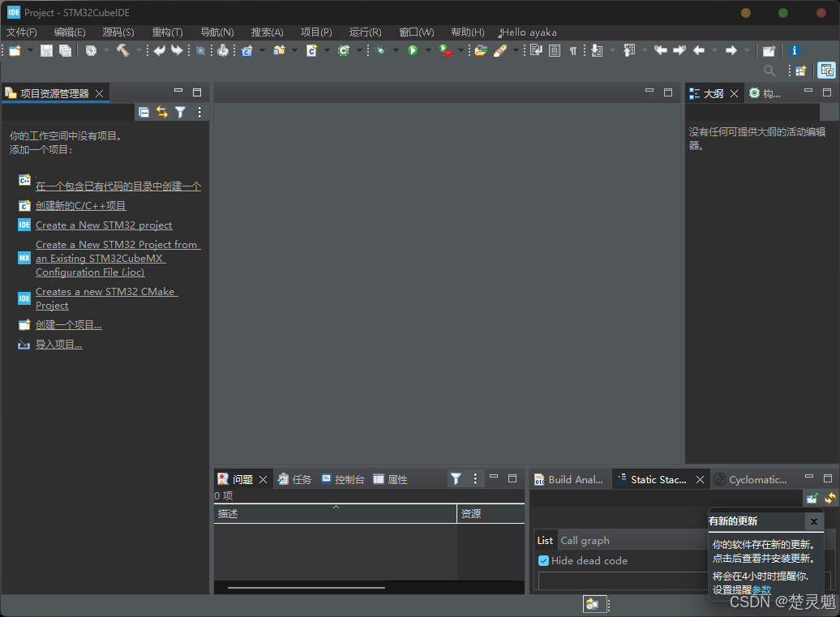The image size is (840, 617).
Task: Click the magnifier Quick Access search icon
Action: [769, 71]
